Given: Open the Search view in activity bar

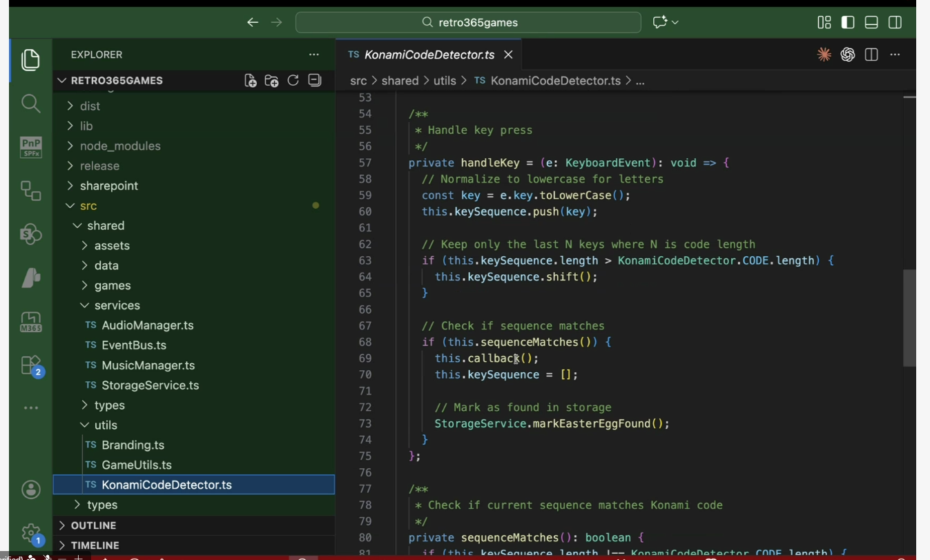Looking at the screenshot, I should click(30, 104).
